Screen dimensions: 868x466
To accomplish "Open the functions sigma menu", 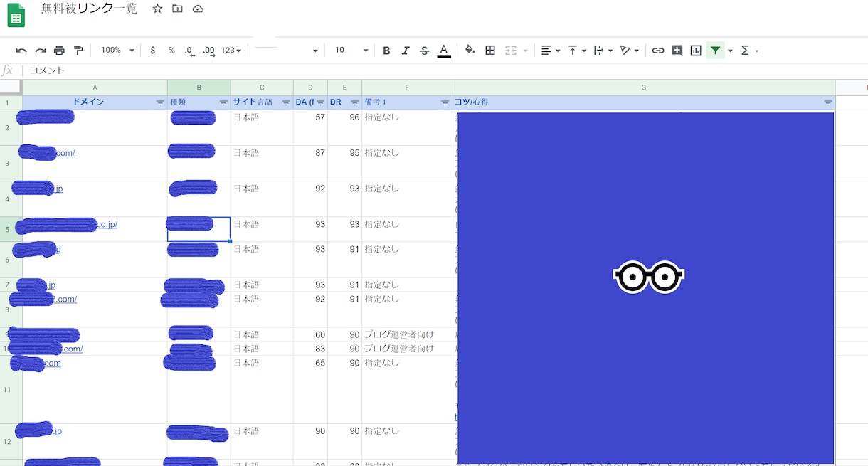I will click(x=746, y=51).
